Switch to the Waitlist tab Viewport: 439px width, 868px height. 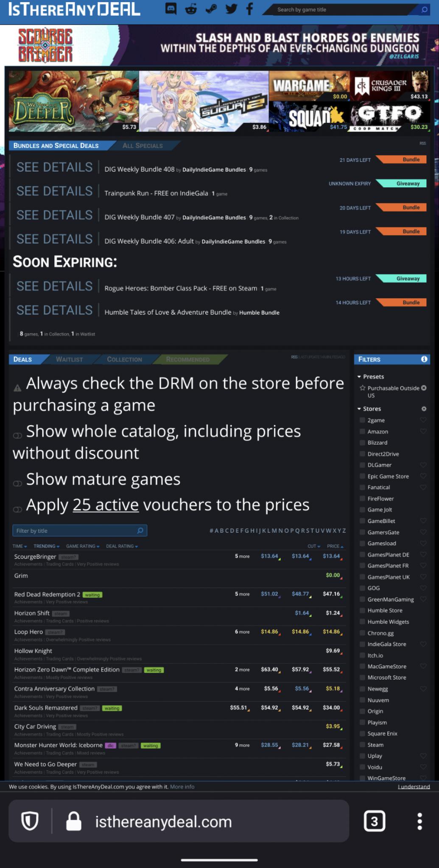click(69, 359)
